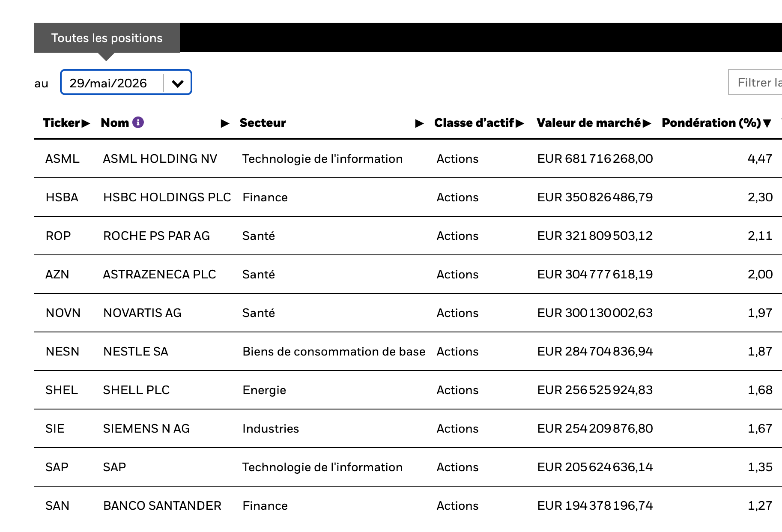This screenshot has width=782, height=532.
Task: Click the Valeur de marché column header
Action: point(589,123)
